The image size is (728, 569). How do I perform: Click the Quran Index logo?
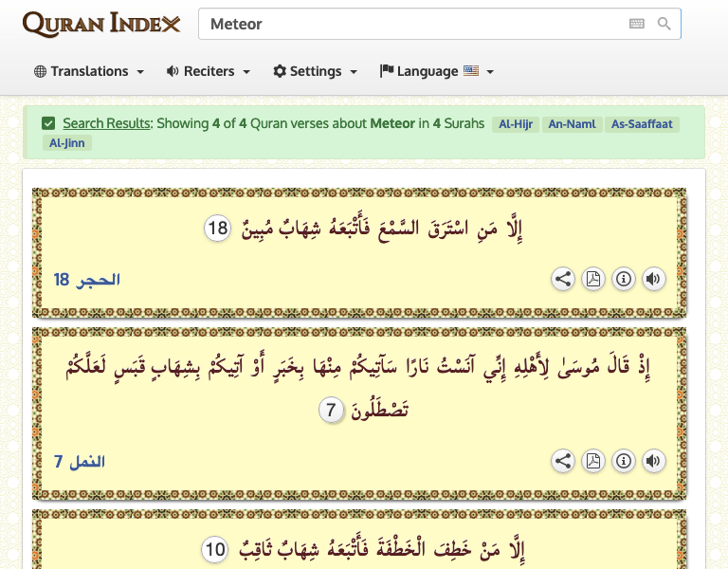(101, 24)
